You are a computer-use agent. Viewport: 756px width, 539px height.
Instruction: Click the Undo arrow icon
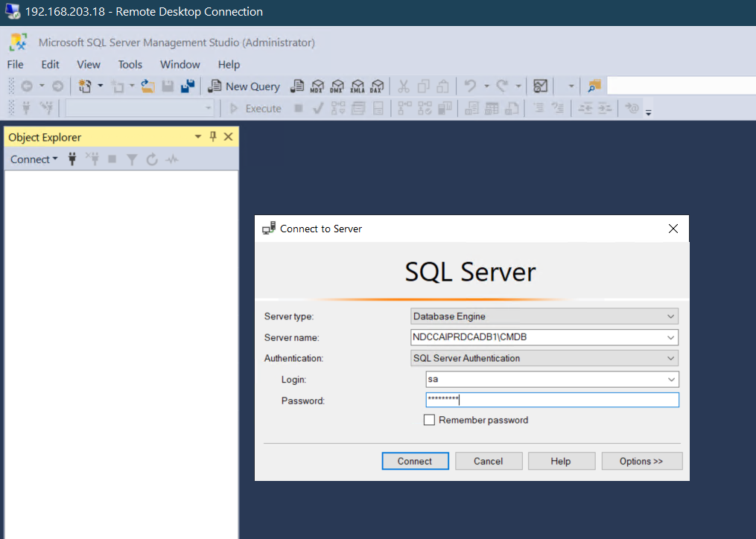470,86
